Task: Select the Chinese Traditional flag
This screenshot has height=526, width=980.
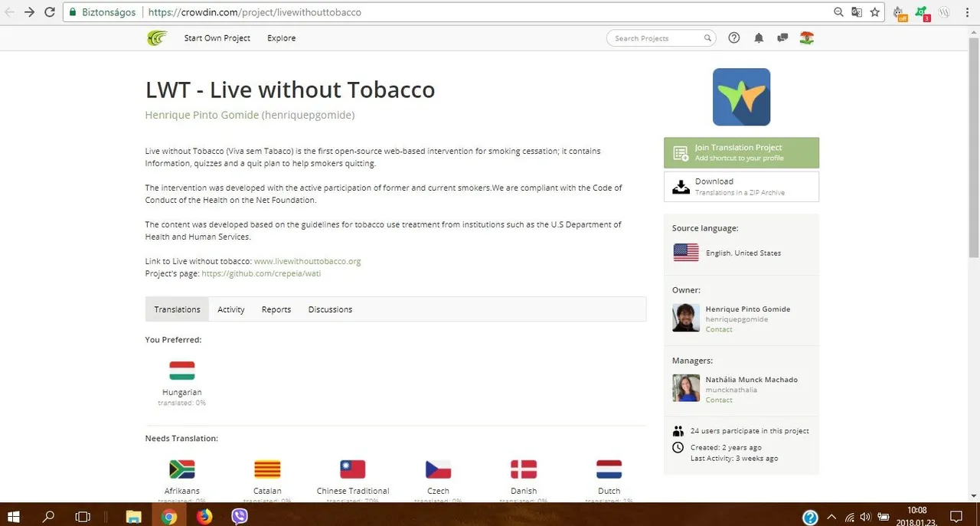Action: [x=353, y=469]
